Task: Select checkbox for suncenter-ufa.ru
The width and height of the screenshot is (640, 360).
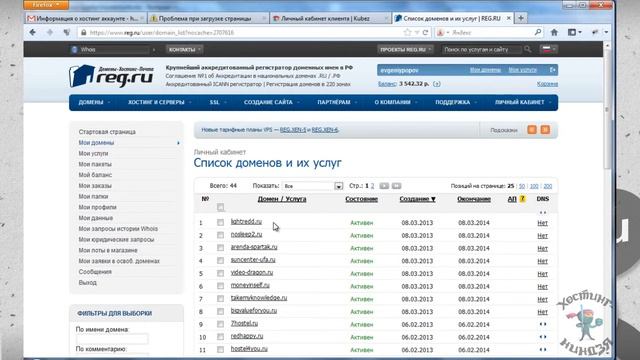Action: (x=220, y=260)
